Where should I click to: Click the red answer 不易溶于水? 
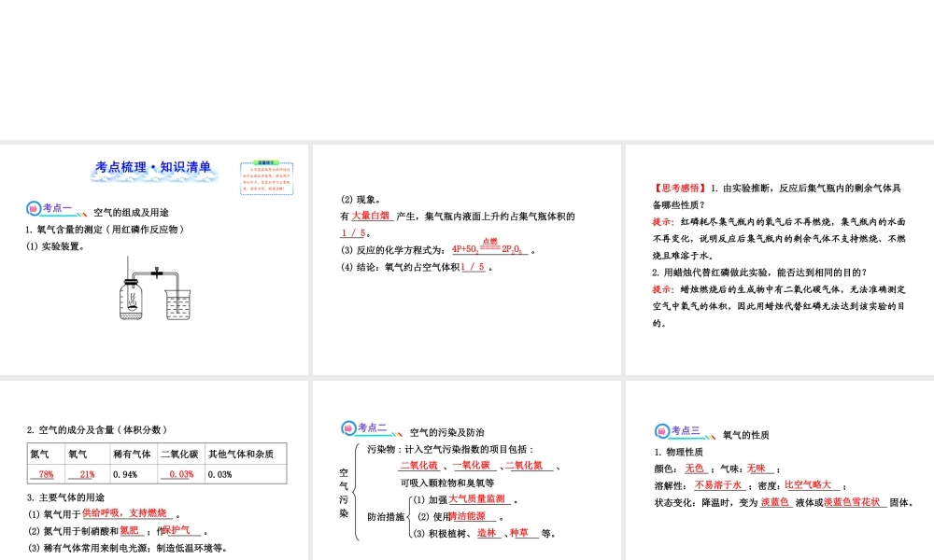[x=718, y=485]
